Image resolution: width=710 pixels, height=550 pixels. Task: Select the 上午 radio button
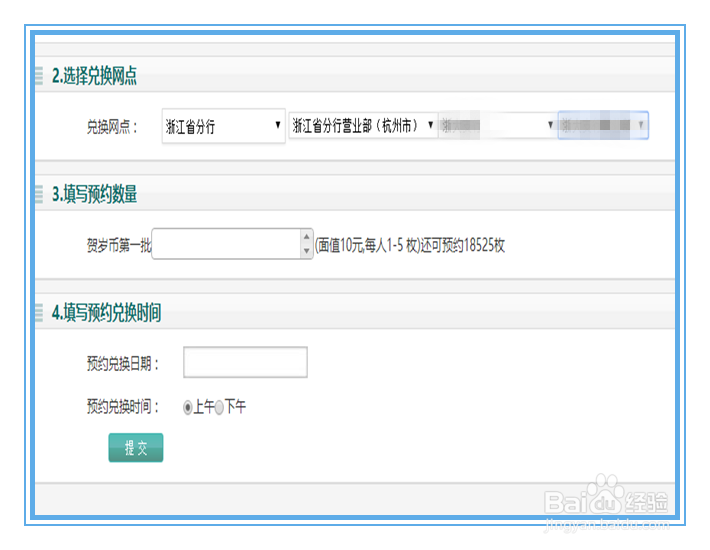point(187,407)
